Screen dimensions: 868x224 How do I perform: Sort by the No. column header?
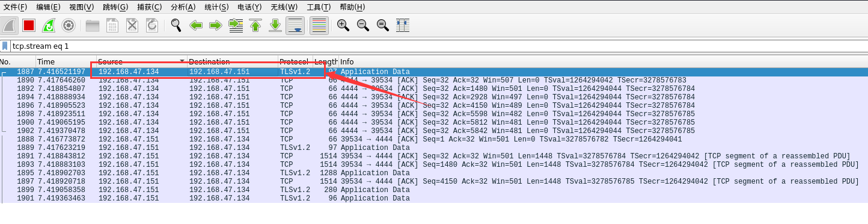pos(17,62)
